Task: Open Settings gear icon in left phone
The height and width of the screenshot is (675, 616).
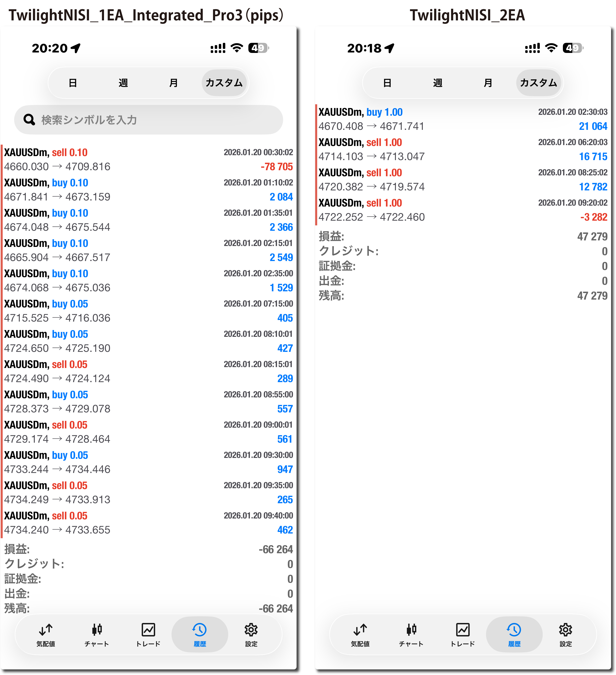Action: tap(251, 630)
